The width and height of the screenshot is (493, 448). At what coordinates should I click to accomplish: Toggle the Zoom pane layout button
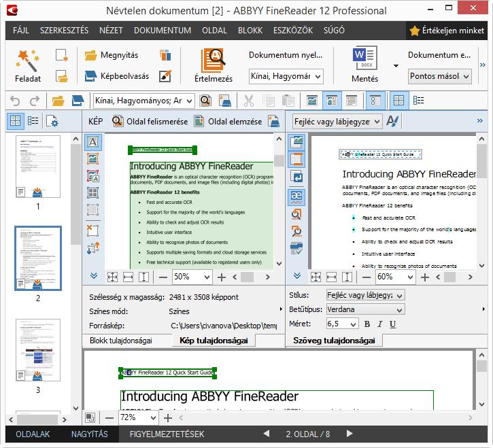tap(375, 101)
